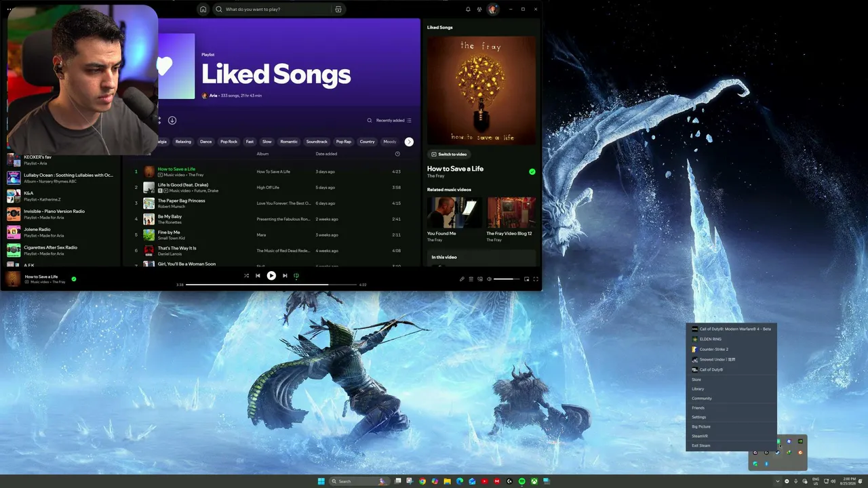Open You Found Me video thumbnail
This screenshot has height=488, width=868.
(x=454, y=212)
